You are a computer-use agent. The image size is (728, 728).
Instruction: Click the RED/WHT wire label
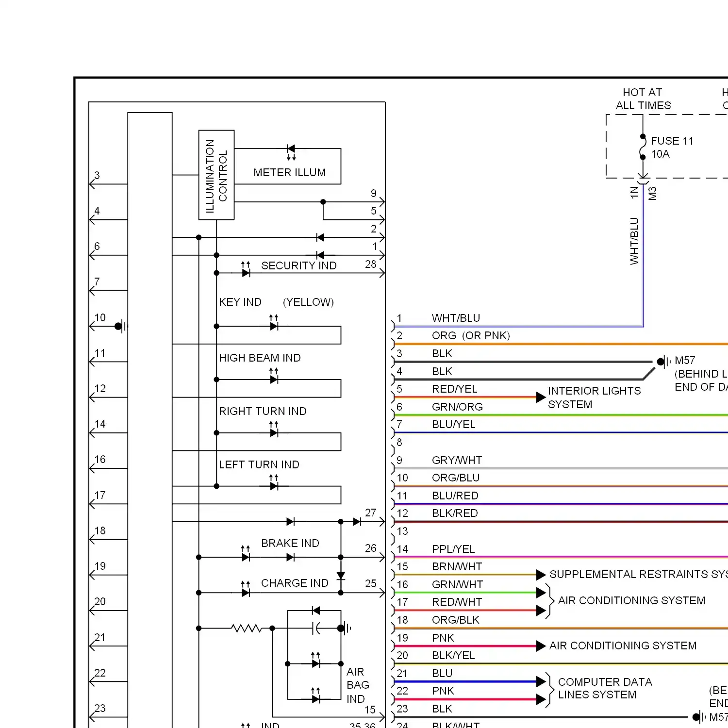(457, 602)
